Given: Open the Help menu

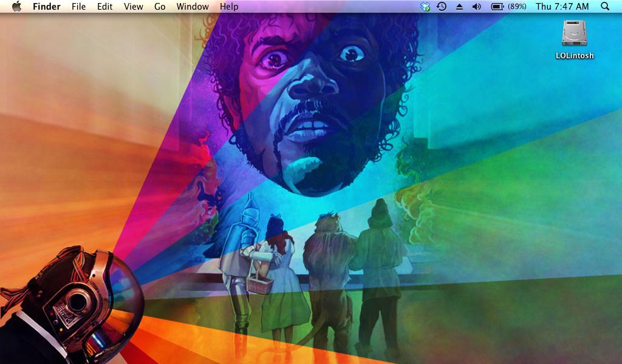Looking at the screenshot, I should pyautogui.click(x=229, y=6).
